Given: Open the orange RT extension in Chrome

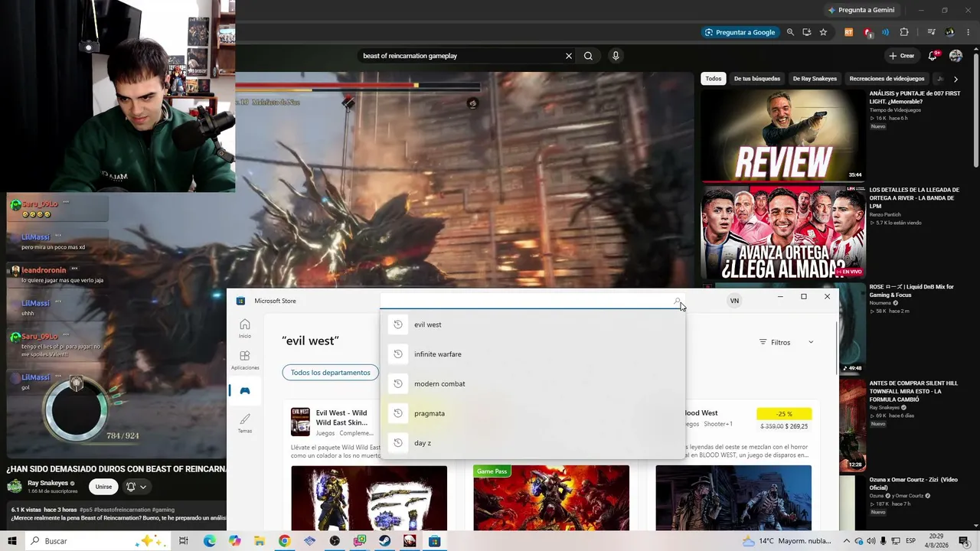Looking at the screenshot, I should pyautogui.click(x=848, y=32).
